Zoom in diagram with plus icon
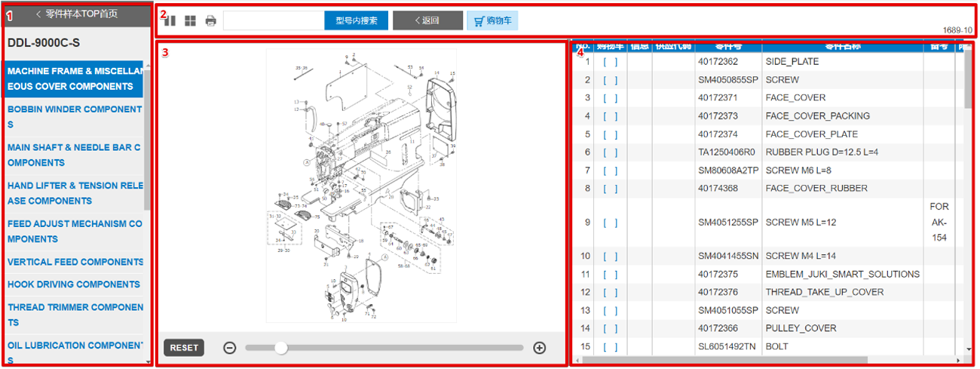Viewport: 980px width, 369px height. 539,348
